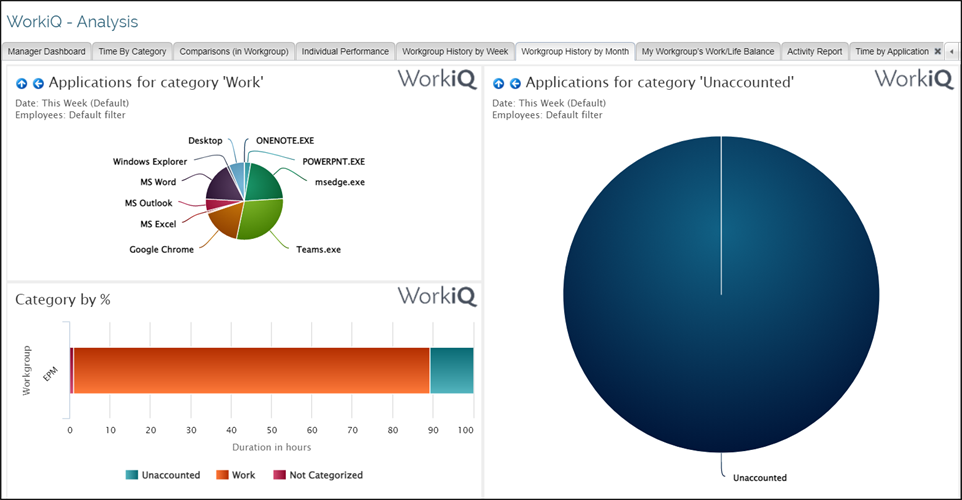Click the teal Unaccounted segment of the bar
This screenshot has width=962, height=500.
pyautogui.click(x=451, y=371)
